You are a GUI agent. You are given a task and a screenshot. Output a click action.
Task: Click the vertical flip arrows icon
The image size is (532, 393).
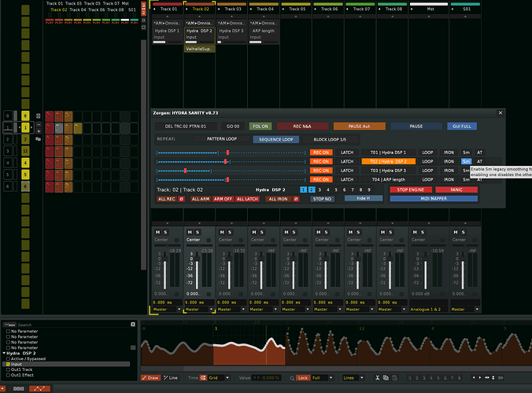(493, 377)
